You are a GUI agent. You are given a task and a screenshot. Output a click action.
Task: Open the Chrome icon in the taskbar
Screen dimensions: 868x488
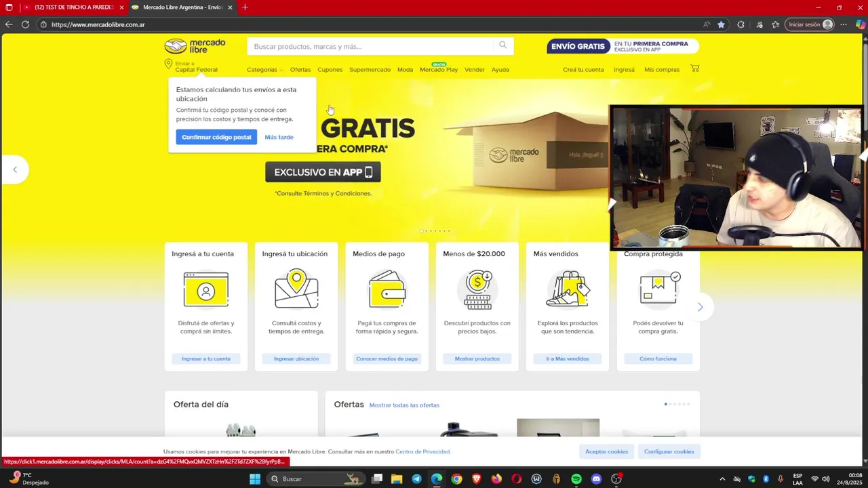(x=456, y=479)
